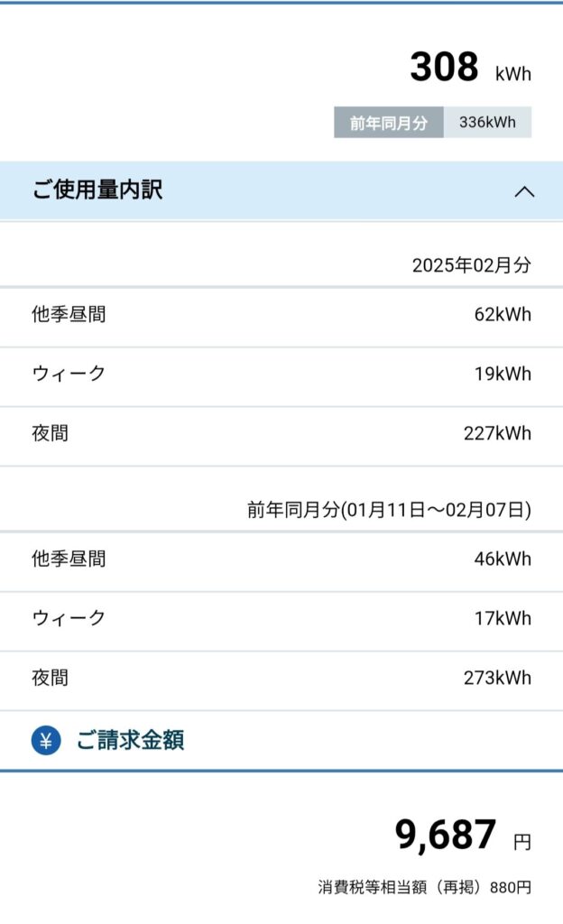Select the 2025年02月分 period label
The image size is (563, 924).
[471, 265]
